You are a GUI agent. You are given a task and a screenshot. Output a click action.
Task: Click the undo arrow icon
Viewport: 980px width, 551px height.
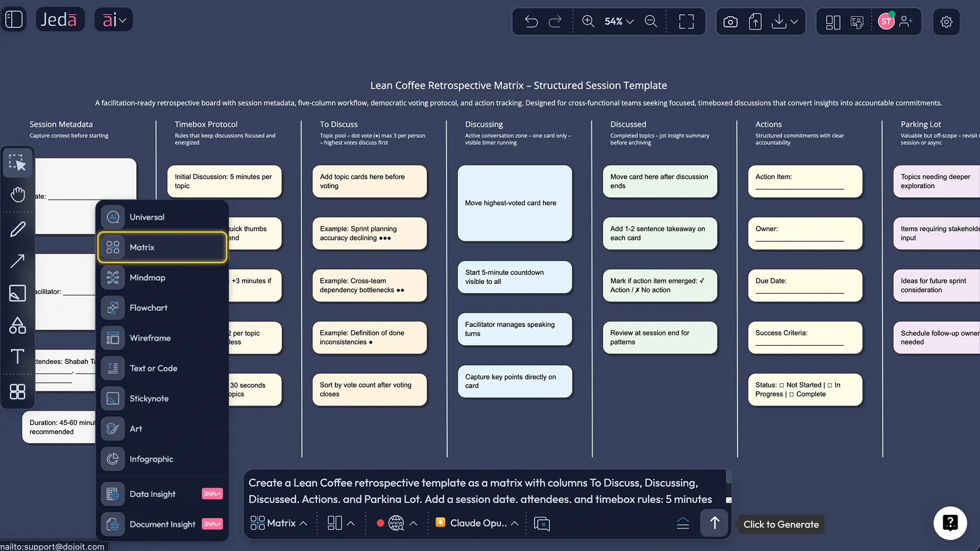[531, 21]
